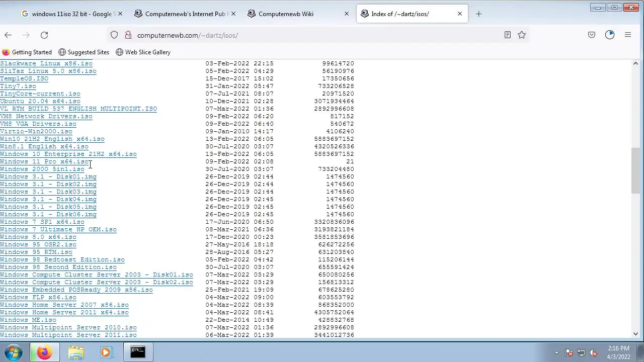Open Windows 7 SP1 x64.iso link
This screenshot has height=362, width=644.
[x=42, y=222]
